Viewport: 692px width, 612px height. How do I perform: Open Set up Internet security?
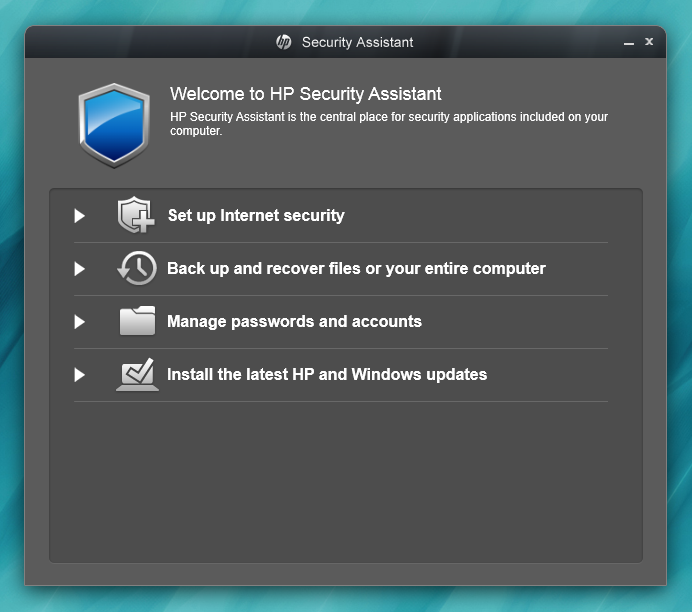[256, 215]
